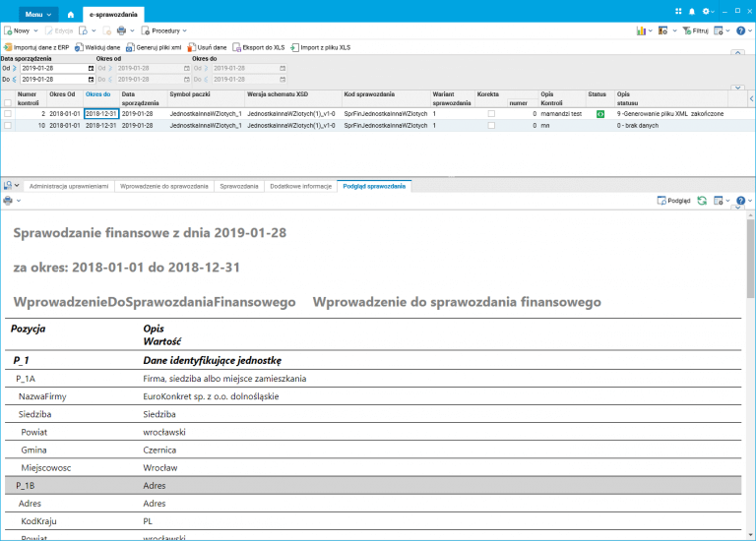Click the greyed-out Edycja button
Screen dimensions: 756x541
coord(59,30)
